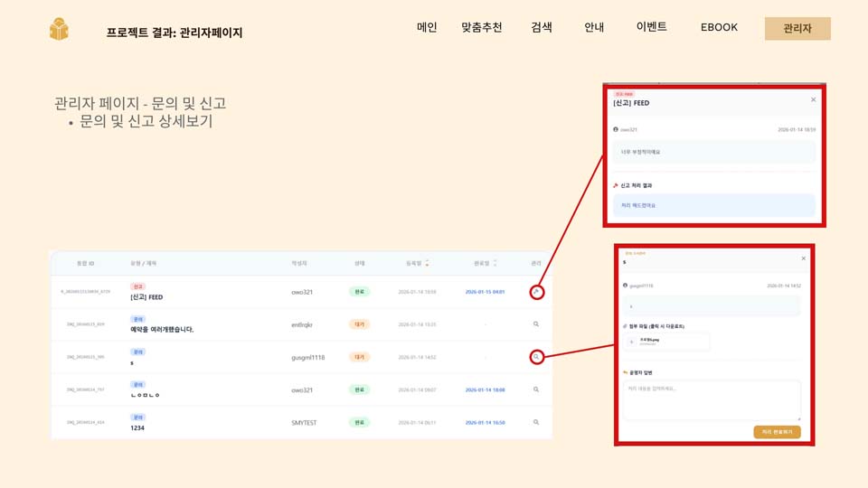Download the attached png file
This screenshot has height=488, width=868.
(x=668, y=342)
